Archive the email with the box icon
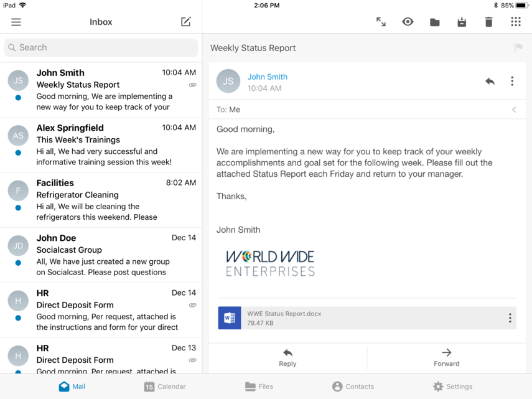This screenshot has width=532, height=399. click(462, 22)
